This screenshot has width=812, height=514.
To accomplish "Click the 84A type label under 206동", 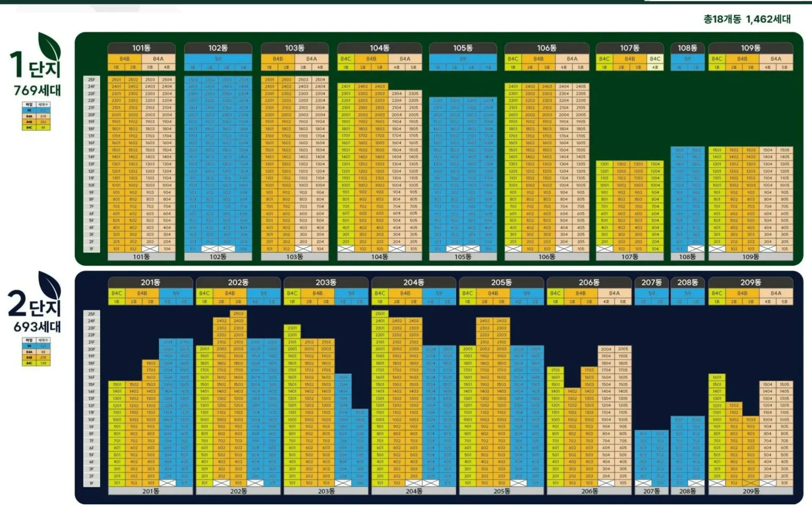I will (x=614, y=293).
